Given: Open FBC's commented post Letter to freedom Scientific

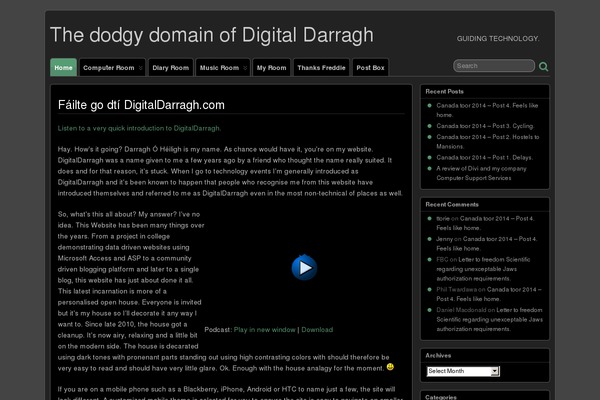Looking at the screenshot, I should point(483,269).
